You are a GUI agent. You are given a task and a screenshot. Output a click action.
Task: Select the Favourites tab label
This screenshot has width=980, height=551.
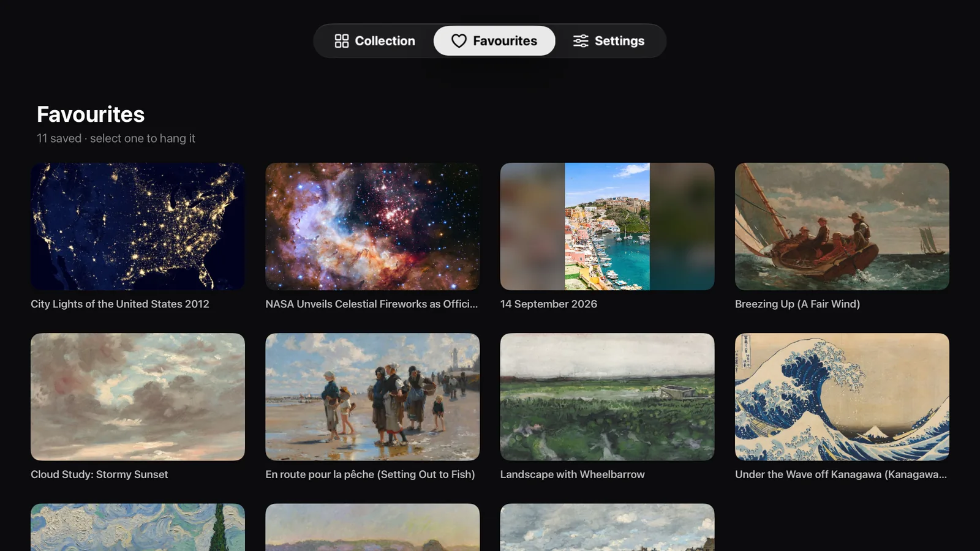coord(505,41)
